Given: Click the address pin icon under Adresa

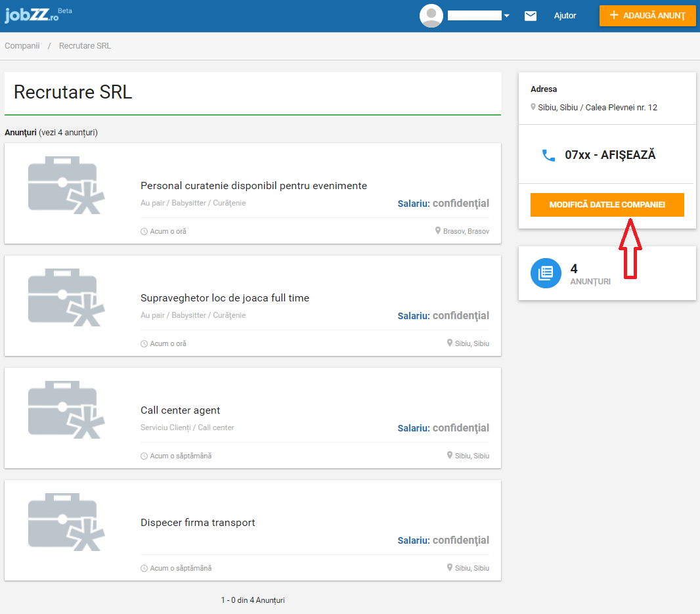Looking at the screenshot, I should [533, 107].
